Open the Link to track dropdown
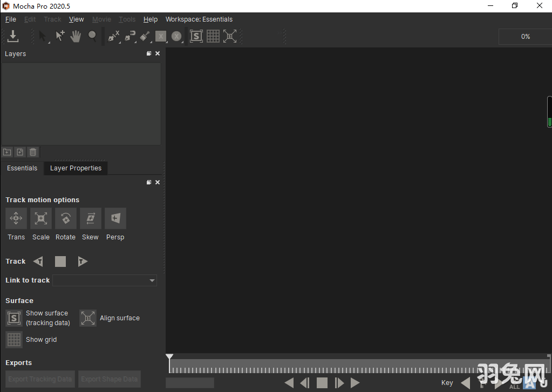The image size is (552, 392). (x=152, y=280)
